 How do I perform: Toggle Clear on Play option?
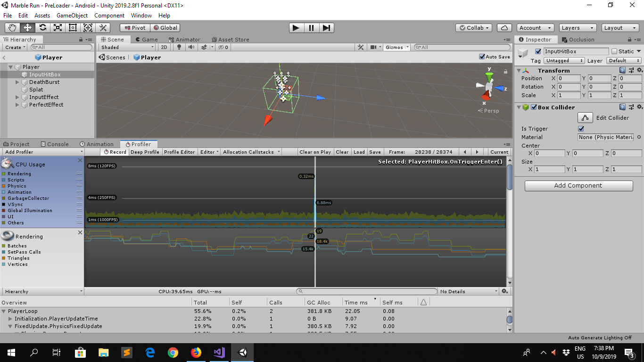point(315,152)
